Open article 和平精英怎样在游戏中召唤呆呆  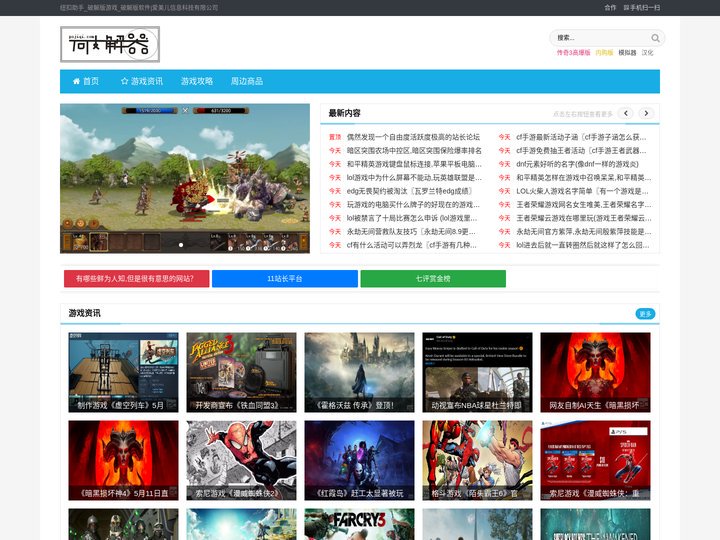click(584, 177)
